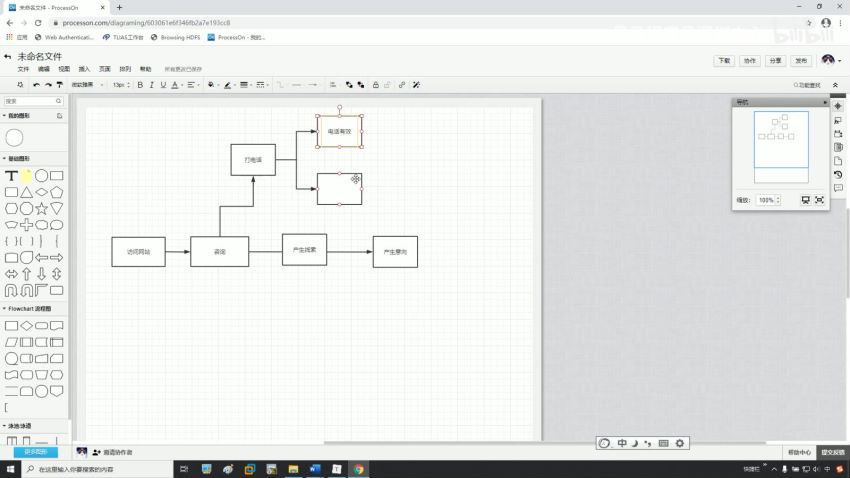Viewport: 850px width, 478px height.
Task: Toggle bold text formatting
Action: [x=140, y=85]
